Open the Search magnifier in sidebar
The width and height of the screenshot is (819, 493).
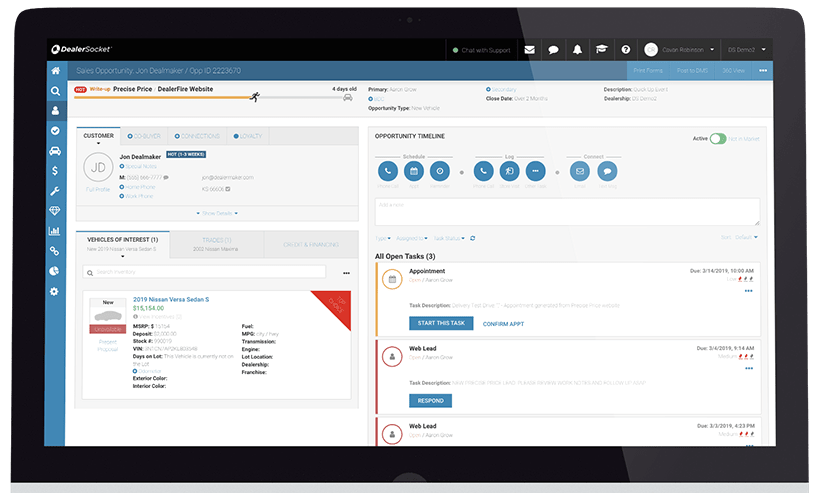[55, 91]
